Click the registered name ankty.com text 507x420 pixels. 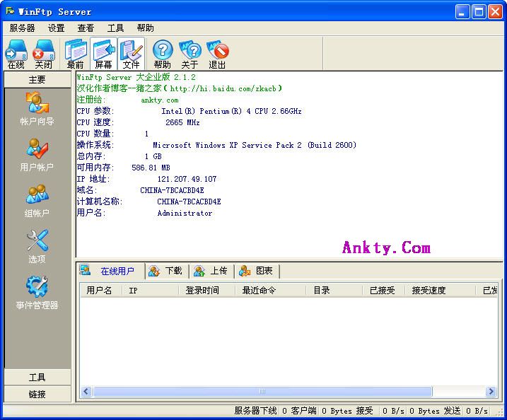click(x=159, y=100)
